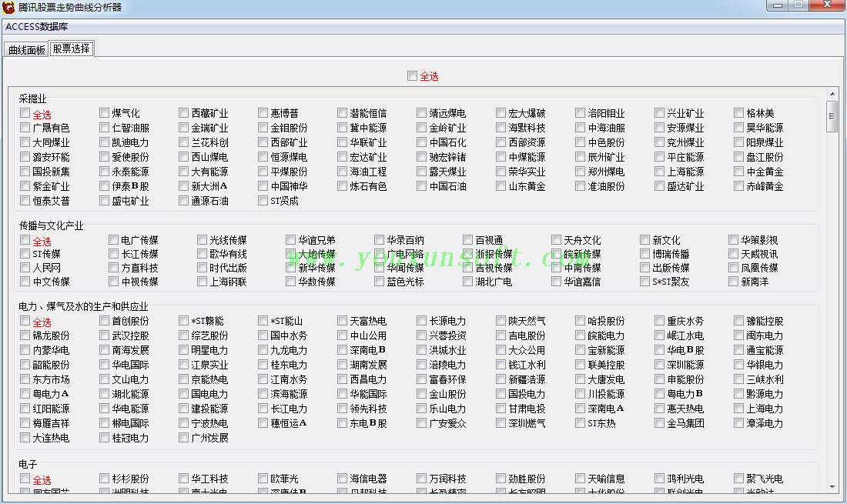Check the 欧菲光 stock
This screenshot has height=504, width=847.
tap(263, 478)
